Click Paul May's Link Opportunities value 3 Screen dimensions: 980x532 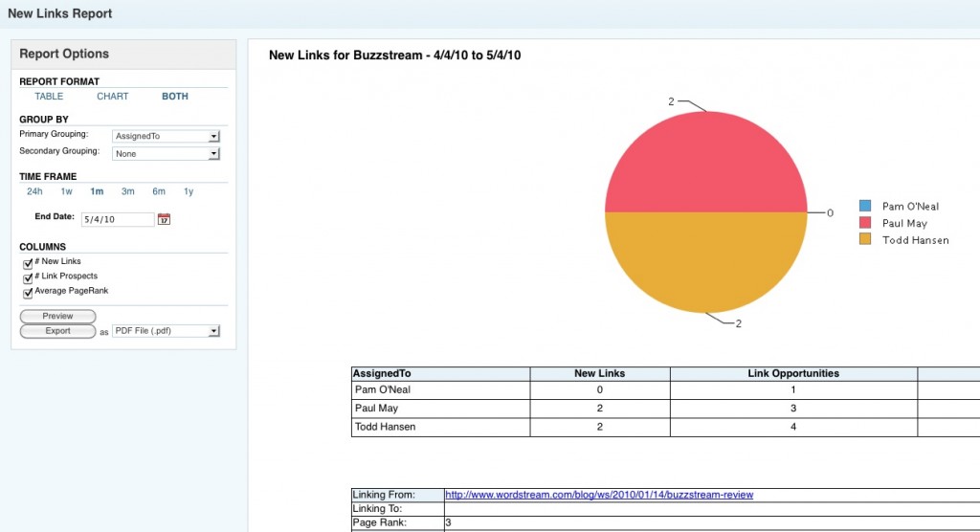tap(793, 409)
